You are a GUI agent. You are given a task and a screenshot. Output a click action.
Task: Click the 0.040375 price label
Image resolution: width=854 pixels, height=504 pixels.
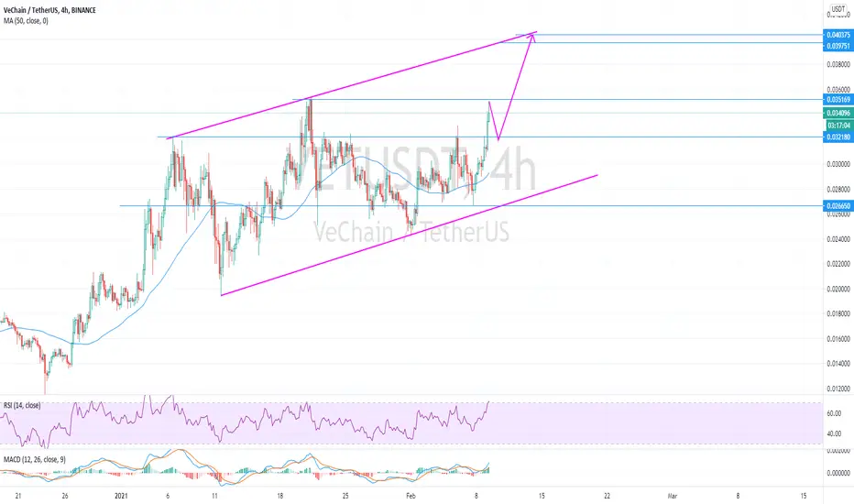pos(838,35)
